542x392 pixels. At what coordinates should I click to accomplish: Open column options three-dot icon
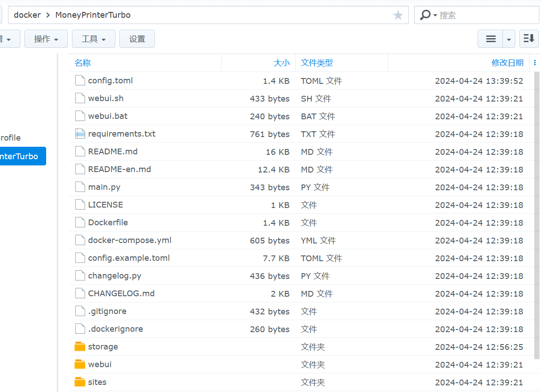[535, 63]
